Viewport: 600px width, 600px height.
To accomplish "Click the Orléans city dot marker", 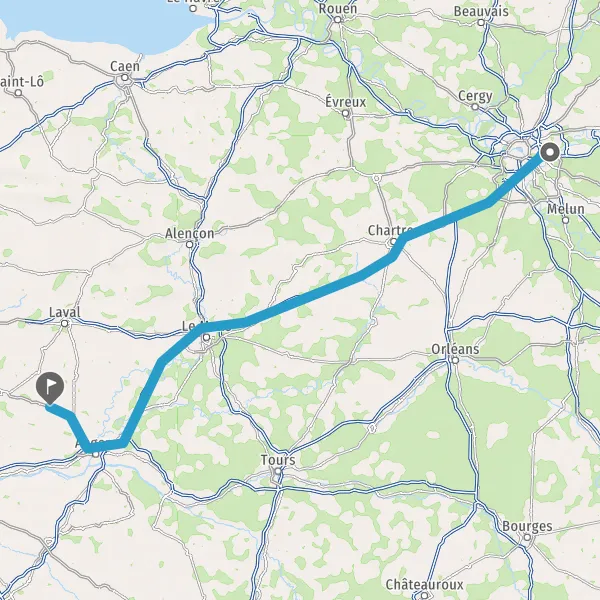I will click(x=455, y=360).
